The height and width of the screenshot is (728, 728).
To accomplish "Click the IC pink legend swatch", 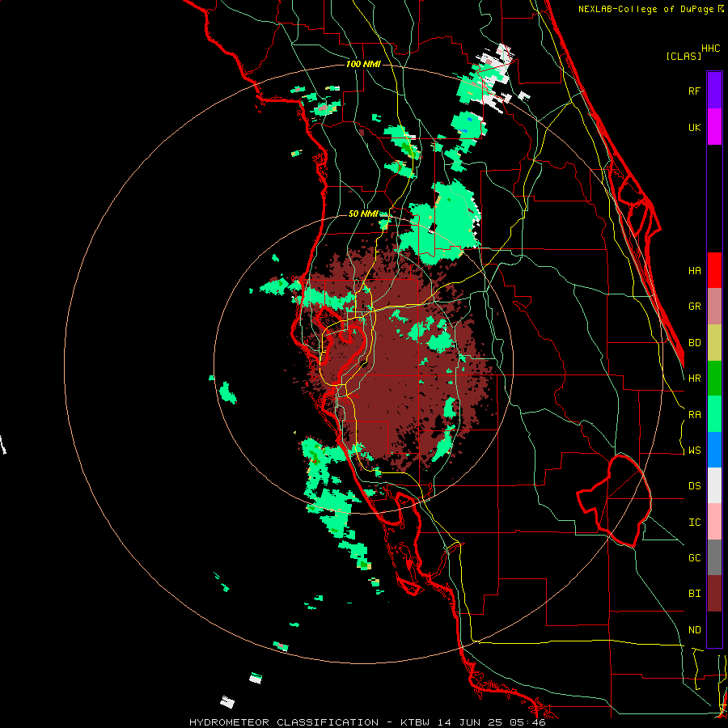I will coord(714,522).
